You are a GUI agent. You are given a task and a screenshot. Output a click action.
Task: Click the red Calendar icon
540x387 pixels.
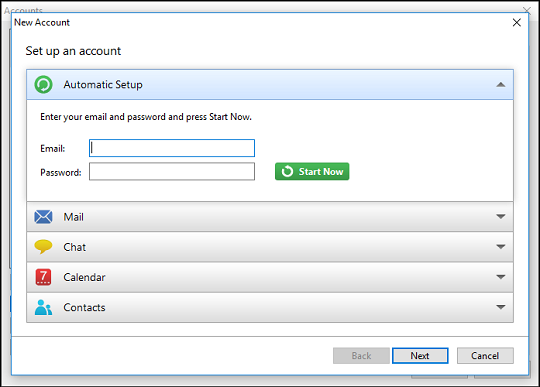point(43,277)
